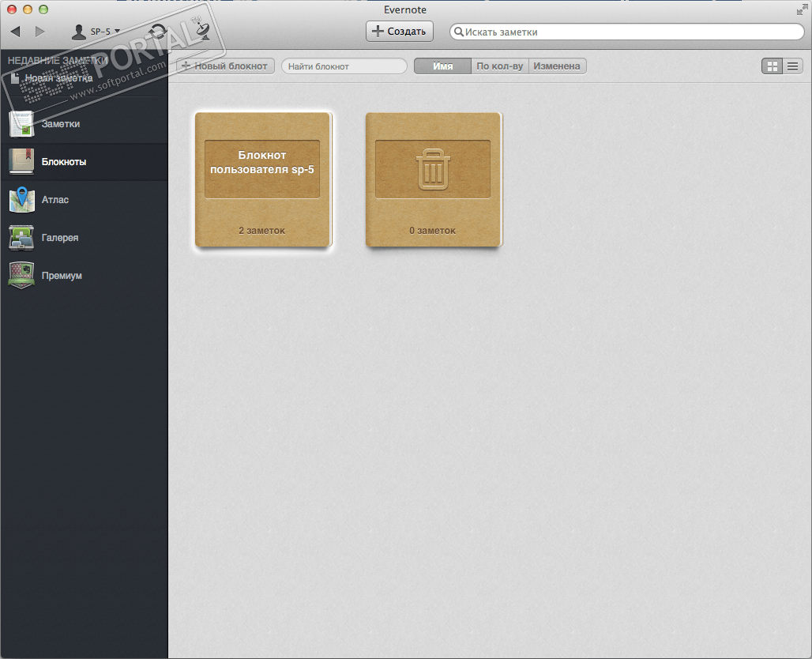812x659 pixels.
Task: Click the Атлас map pin icon
Action: (x=22, y=199)
